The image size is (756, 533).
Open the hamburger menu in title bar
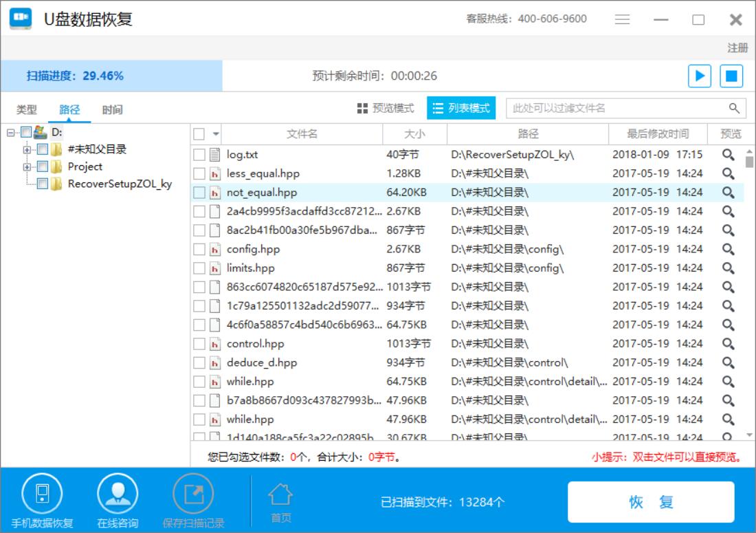(x=623, y=20)
